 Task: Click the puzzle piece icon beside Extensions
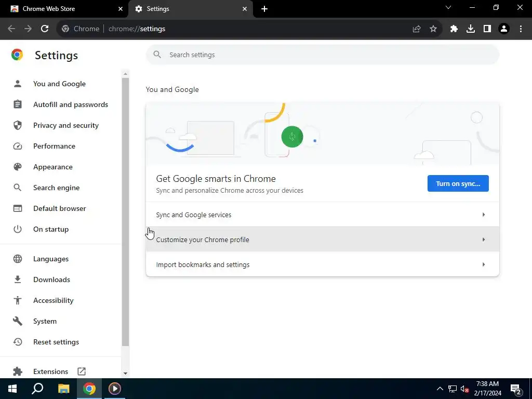(18, 371)
